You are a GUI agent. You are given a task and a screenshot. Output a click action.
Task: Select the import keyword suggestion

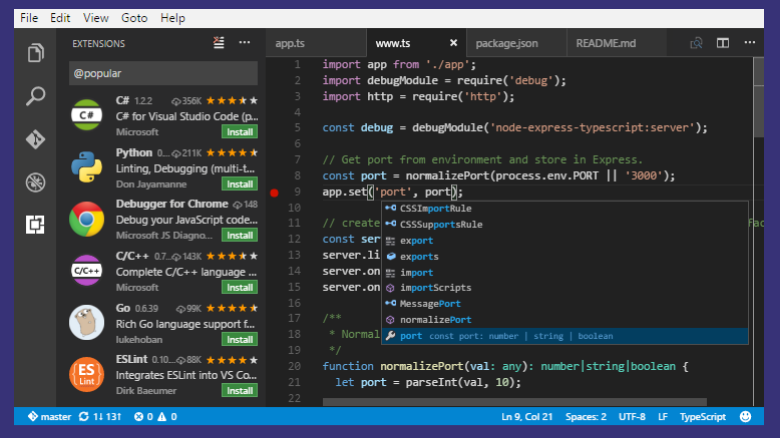(565, 272)
